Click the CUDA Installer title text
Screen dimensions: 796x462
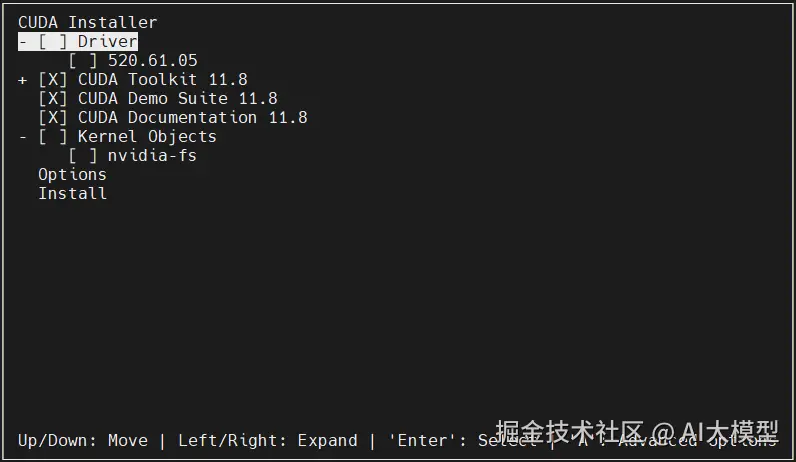tap(87, 23)
